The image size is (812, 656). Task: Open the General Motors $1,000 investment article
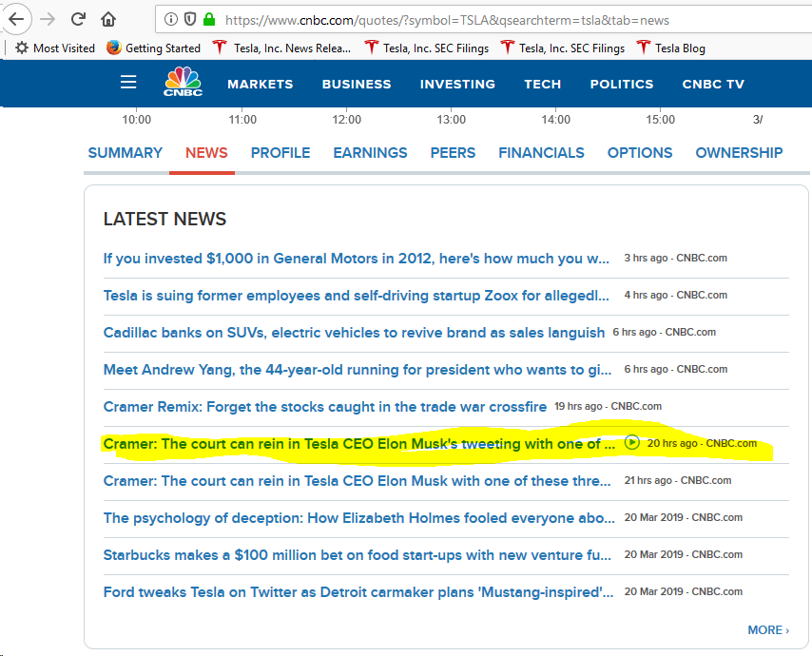[x=357, y=259]
